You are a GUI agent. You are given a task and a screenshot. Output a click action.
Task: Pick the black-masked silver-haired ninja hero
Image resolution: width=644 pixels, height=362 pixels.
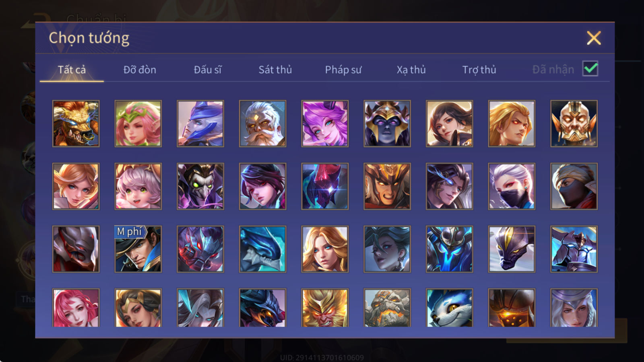click(x=512, y=186)
